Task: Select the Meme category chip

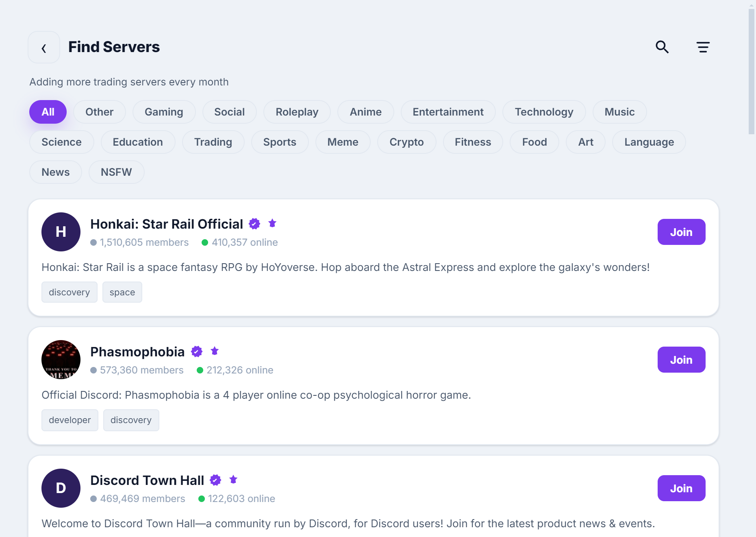Action: [343, 142]
